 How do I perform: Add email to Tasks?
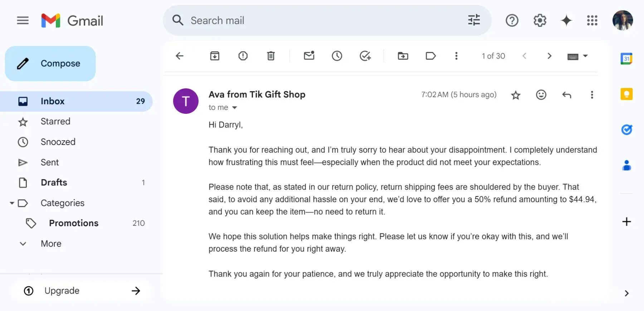point(365,56)
